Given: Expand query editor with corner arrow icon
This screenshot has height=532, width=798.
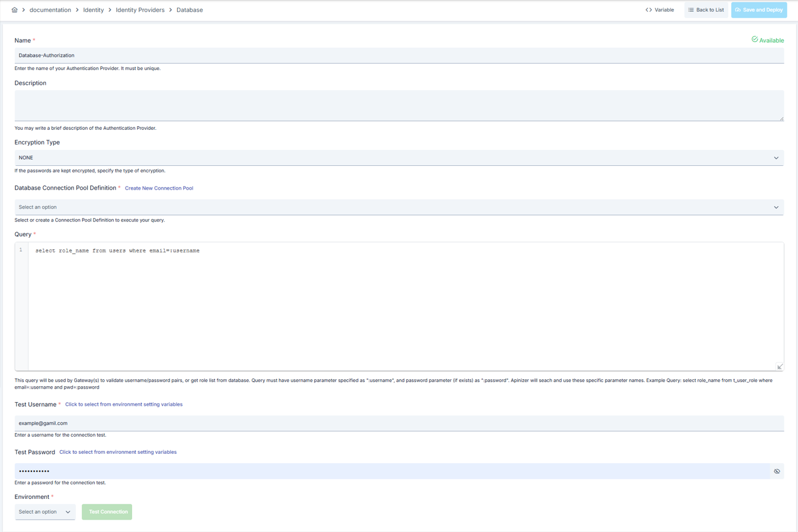Looking at the screenshot, I should click(780, 367).
